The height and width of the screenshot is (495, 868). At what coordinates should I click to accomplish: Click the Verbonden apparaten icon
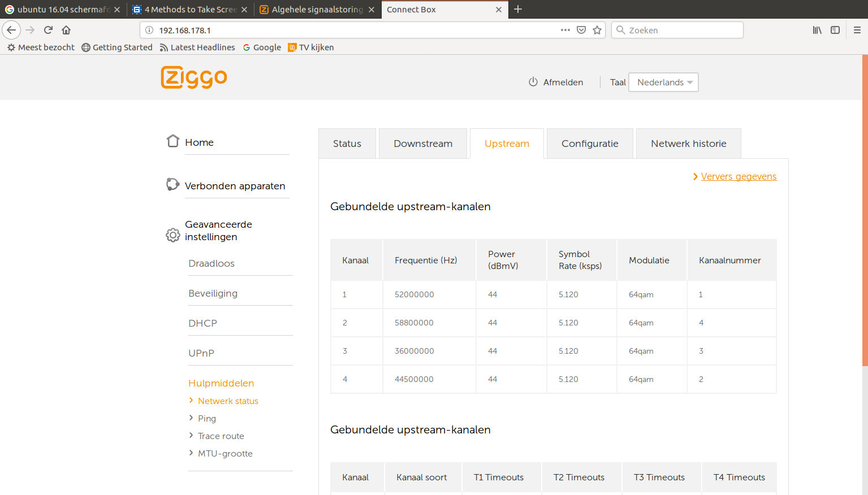172,184
